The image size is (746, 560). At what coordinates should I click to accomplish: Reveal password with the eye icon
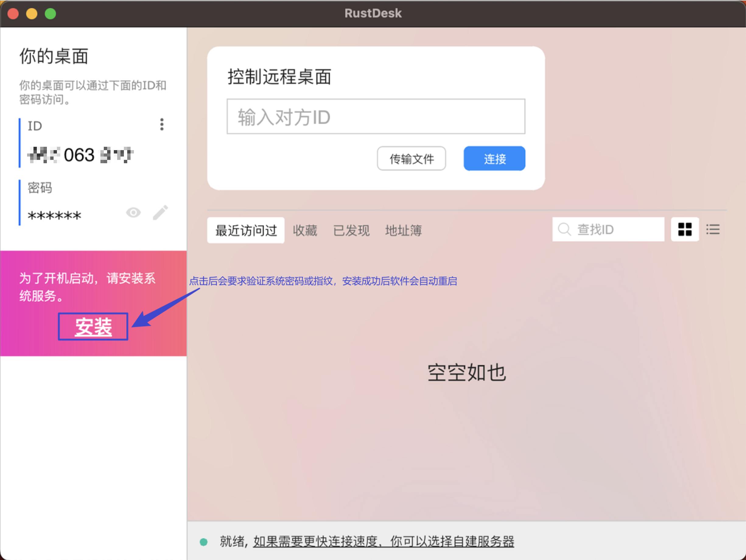pos(133,213)
